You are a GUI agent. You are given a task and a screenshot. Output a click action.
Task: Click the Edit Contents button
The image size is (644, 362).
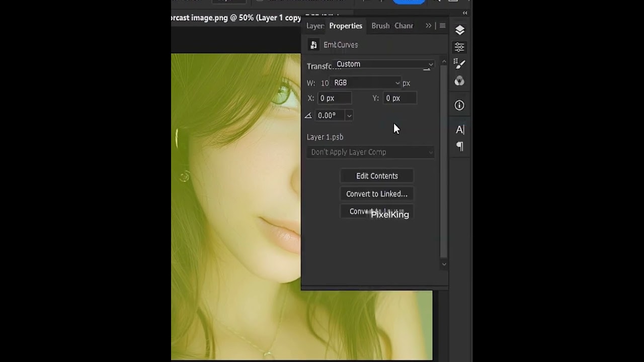click(x=377, y=176)
